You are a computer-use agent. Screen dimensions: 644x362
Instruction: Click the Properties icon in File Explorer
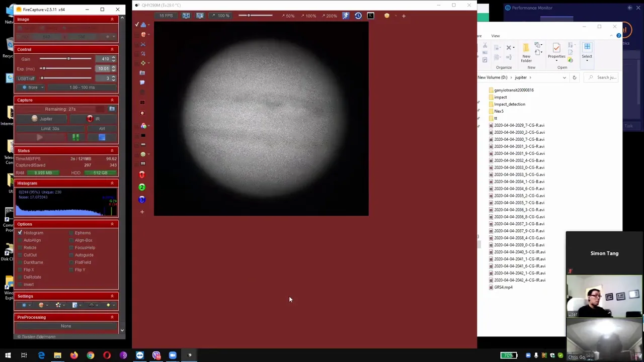click(x=556, y=51)
